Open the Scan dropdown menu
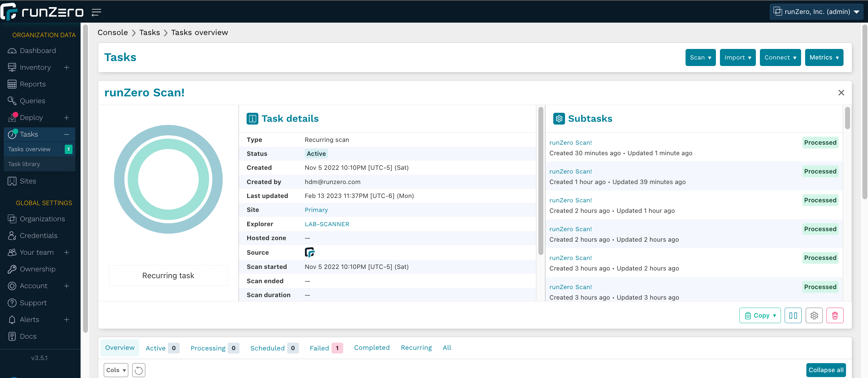868x378 pixels. 700,57
